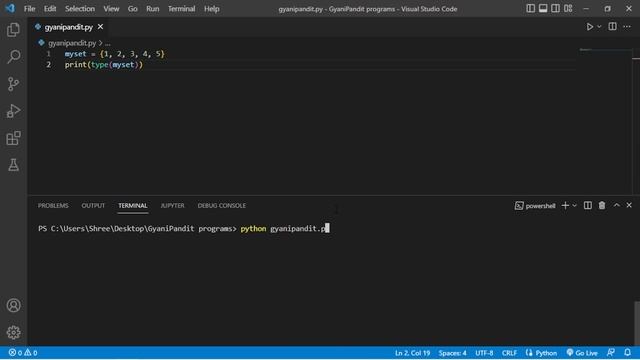Open the Extensions view

pyautogui.click(x=13, y=138)
